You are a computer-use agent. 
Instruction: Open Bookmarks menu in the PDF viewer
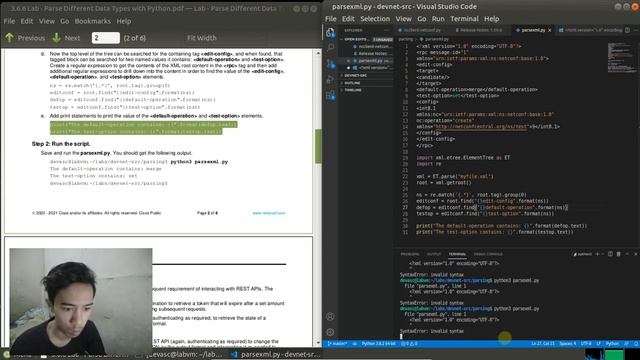[x=93, y=21]
